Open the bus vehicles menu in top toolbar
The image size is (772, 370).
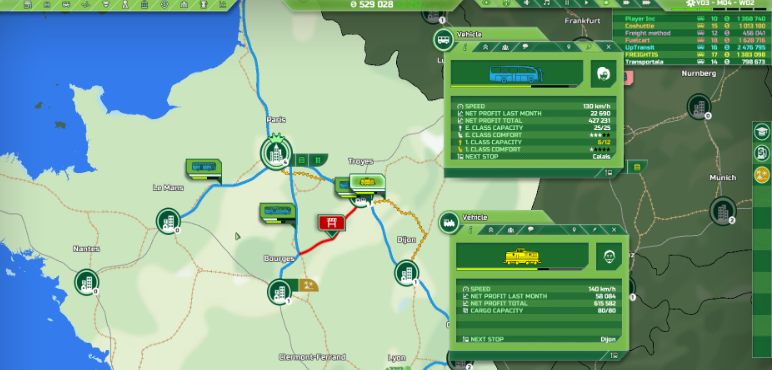click(x=66, y=4)
